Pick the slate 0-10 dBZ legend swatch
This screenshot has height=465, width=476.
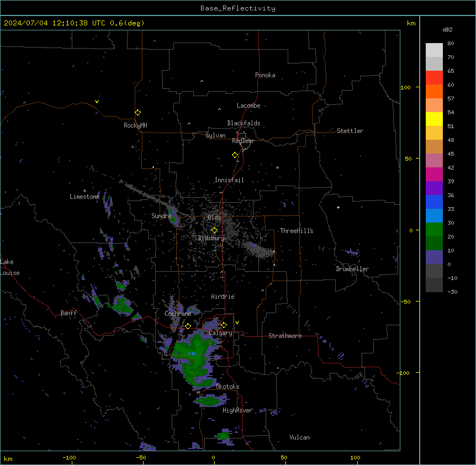pos(434,257)
